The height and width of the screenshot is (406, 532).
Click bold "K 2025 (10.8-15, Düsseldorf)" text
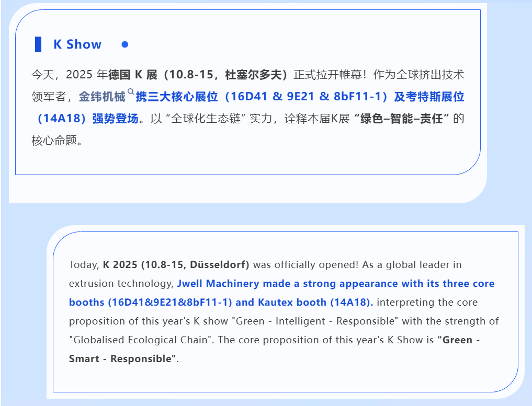coord(176,265)
